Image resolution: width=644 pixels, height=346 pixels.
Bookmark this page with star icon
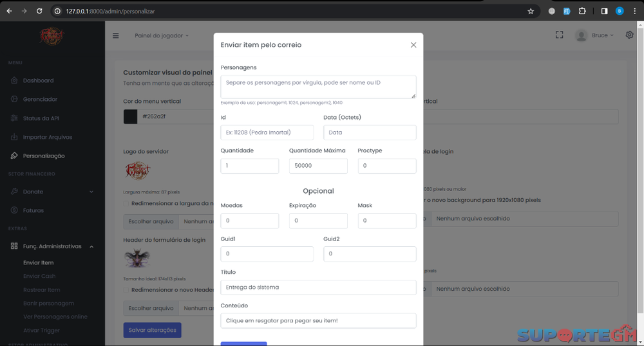point(531,11)
